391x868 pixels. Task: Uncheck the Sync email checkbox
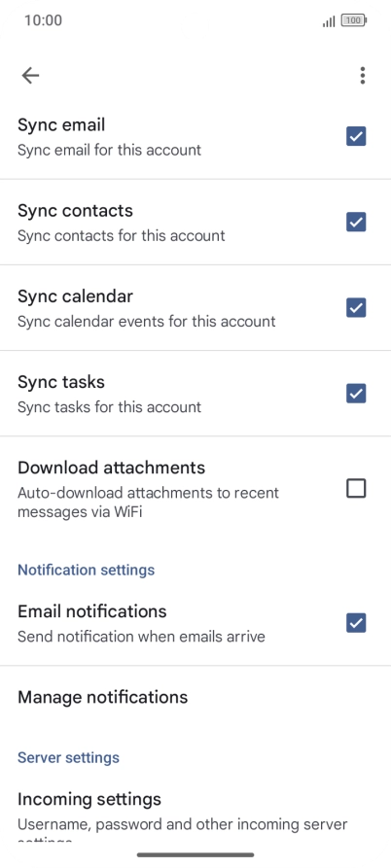click(x=356, y=136)
